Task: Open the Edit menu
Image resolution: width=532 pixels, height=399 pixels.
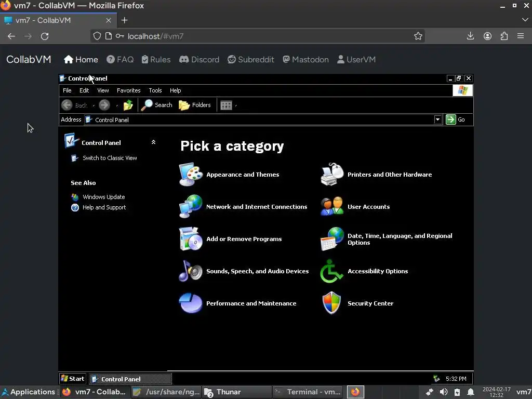Action: pyautogui.click(x=84, y=90)
